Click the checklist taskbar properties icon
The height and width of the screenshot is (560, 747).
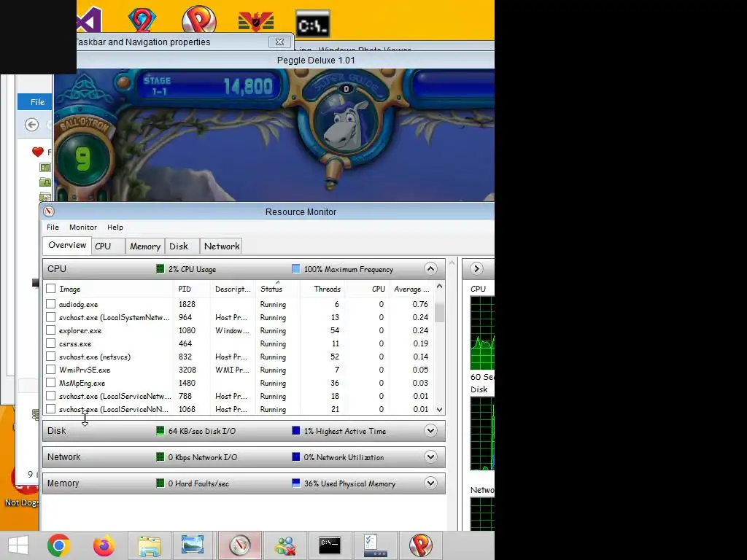tap(375, 545)
